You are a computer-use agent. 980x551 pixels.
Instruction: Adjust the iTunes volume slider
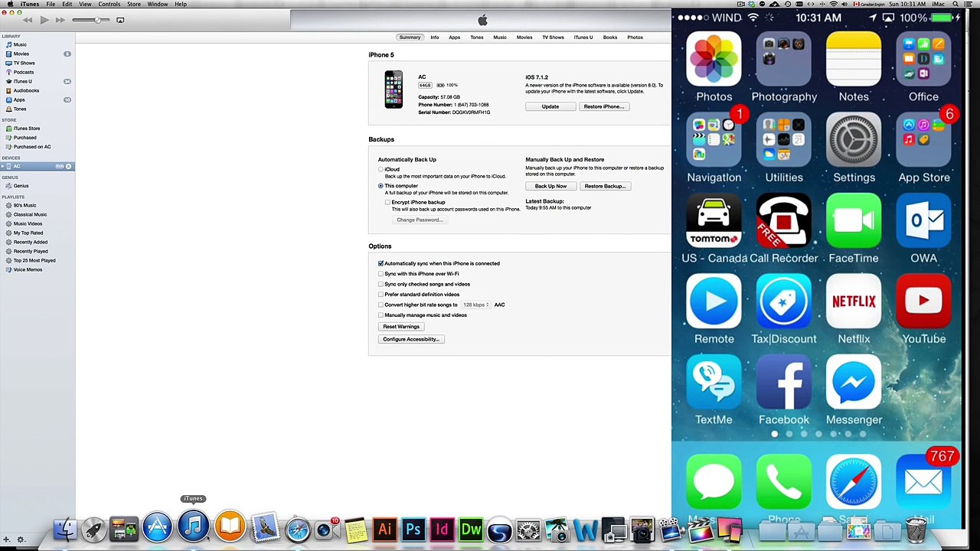tap(92, 20)
